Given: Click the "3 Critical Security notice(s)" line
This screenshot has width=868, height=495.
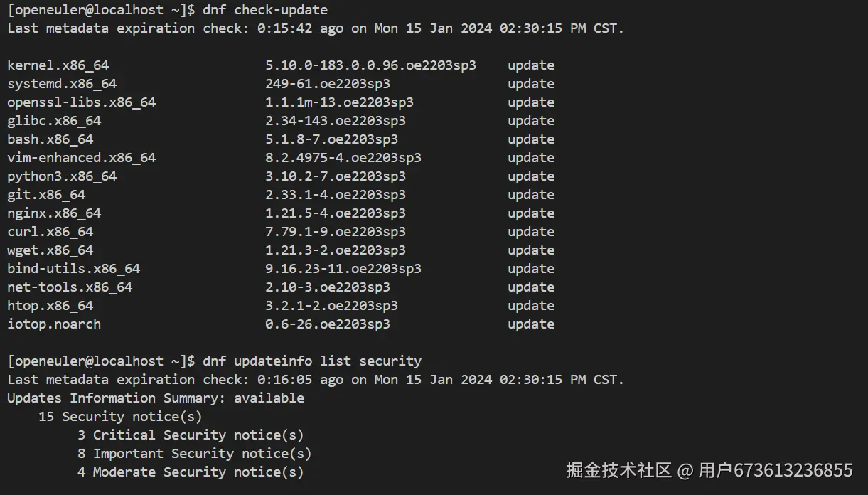Looking at the screenshot, I should pyautogui.click(x=191, y=435).
